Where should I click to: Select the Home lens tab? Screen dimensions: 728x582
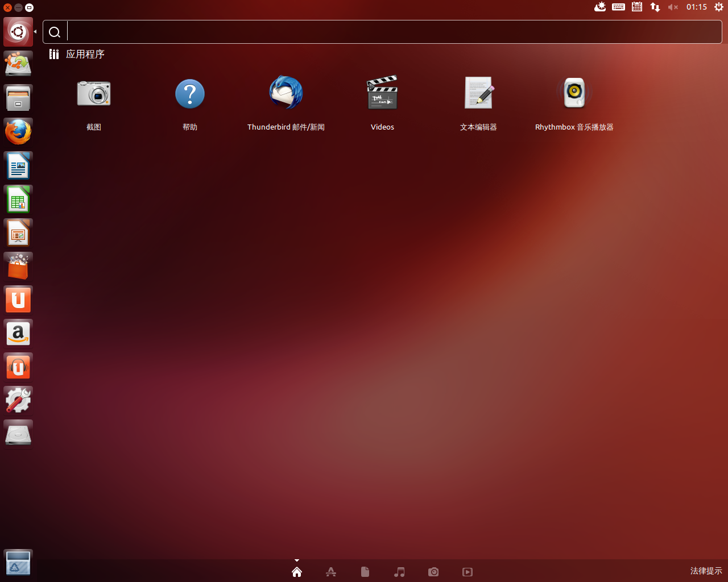click(297, 572)
